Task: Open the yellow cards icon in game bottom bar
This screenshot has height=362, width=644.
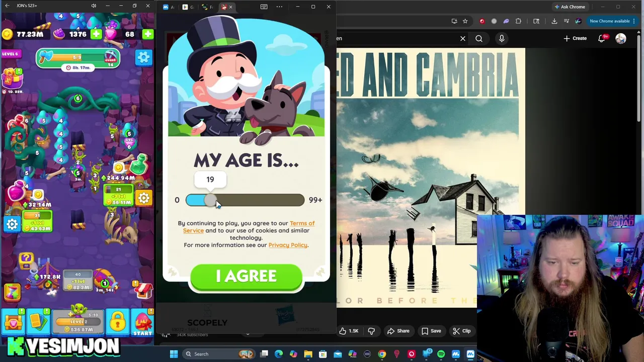Action: 38,322
